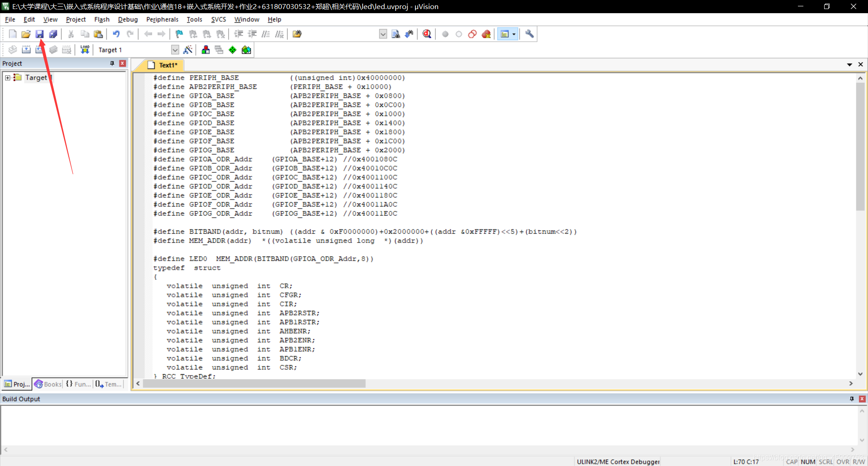Download code with the LOAD icon
868x466 pixels.
(85, 50)
